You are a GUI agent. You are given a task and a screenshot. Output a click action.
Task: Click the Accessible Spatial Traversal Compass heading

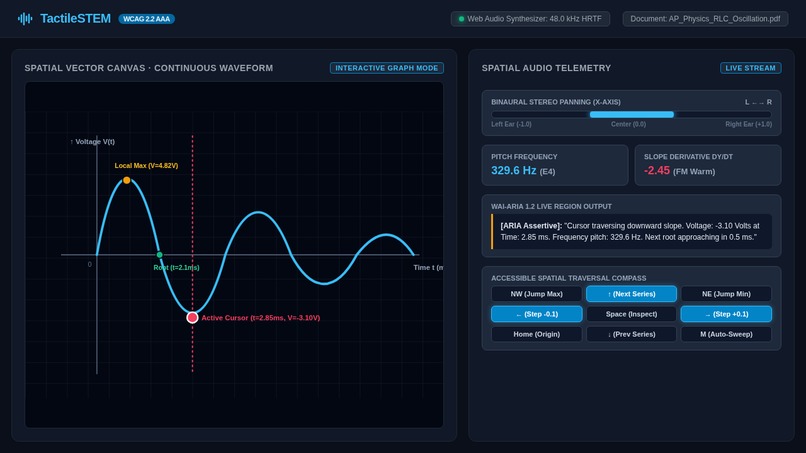tap(569, 278)
